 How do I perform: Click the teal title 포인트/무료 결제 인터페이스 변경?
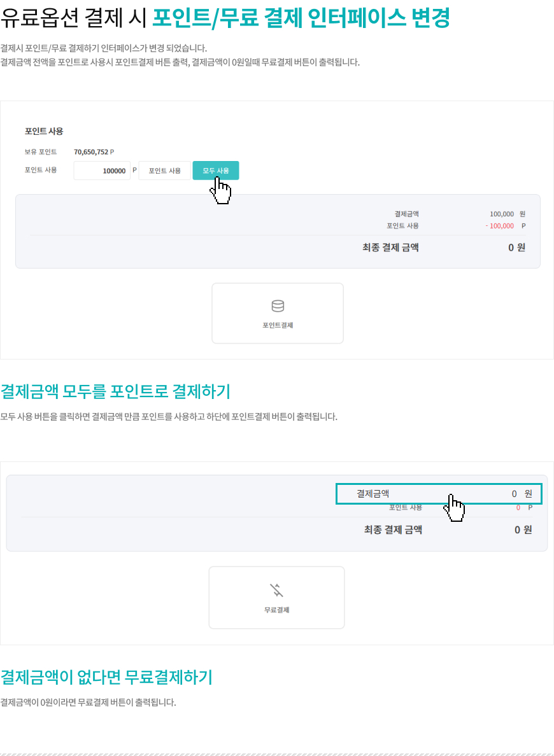[x=301, y=19]
